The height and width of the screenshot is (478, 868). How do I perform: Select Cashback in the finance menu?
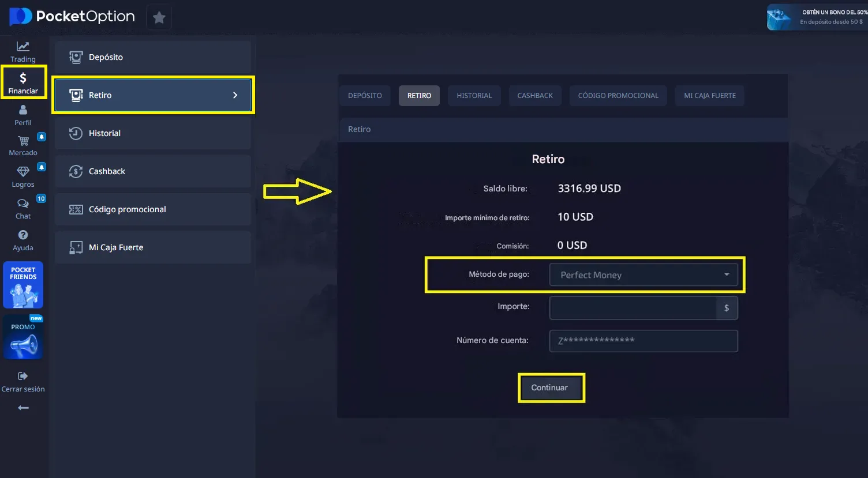[x=153, y=171]
